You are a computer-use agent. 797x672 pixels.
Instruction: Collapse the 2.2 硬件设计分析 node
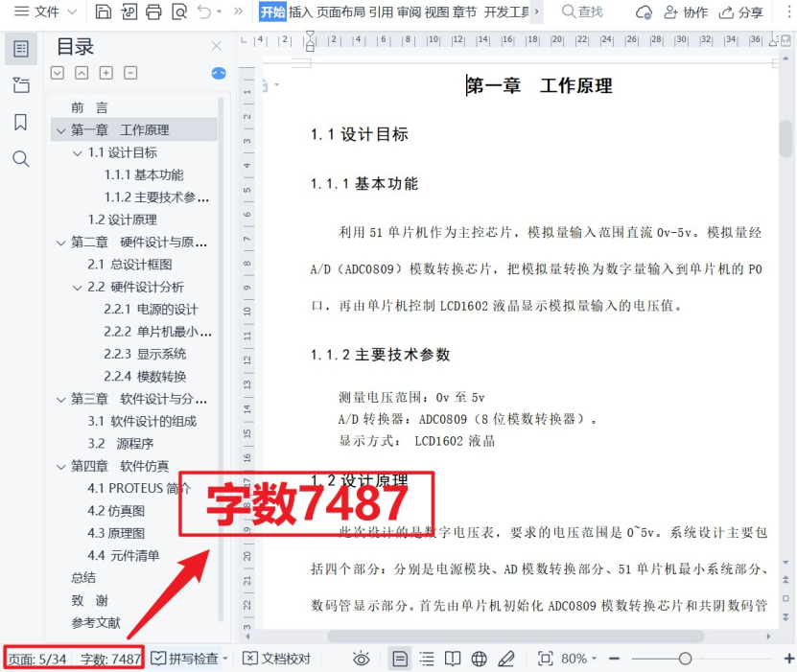click(x=78, y=288)
